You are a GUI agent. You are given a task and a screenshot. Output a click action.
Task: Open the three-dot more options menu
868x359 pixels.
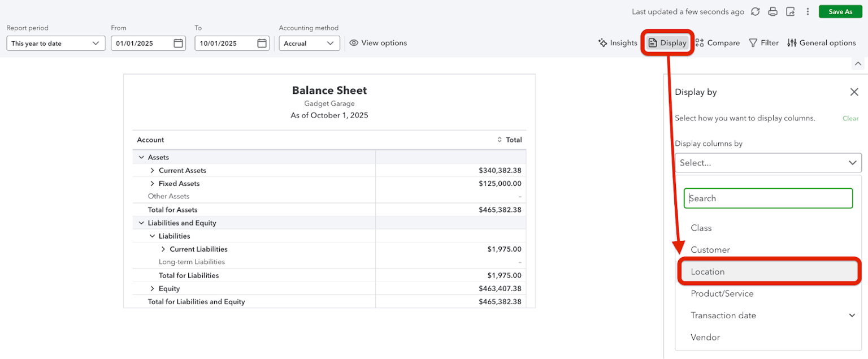808,12
